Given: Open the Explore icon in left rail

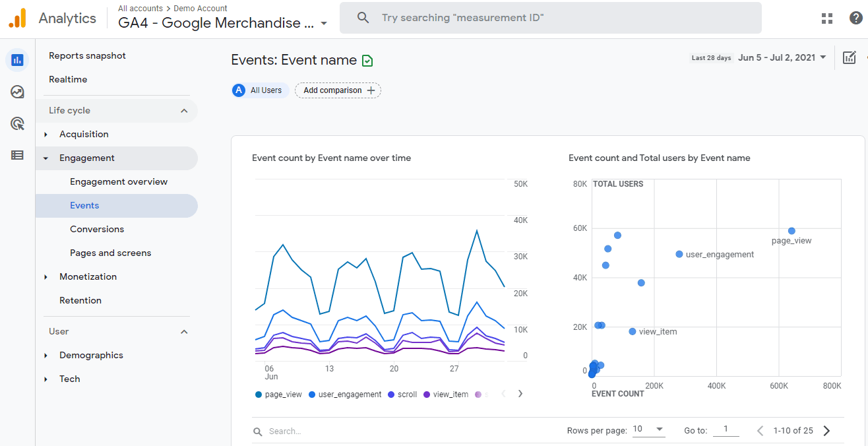Looking at the screenshot, I should click(17, 92).
